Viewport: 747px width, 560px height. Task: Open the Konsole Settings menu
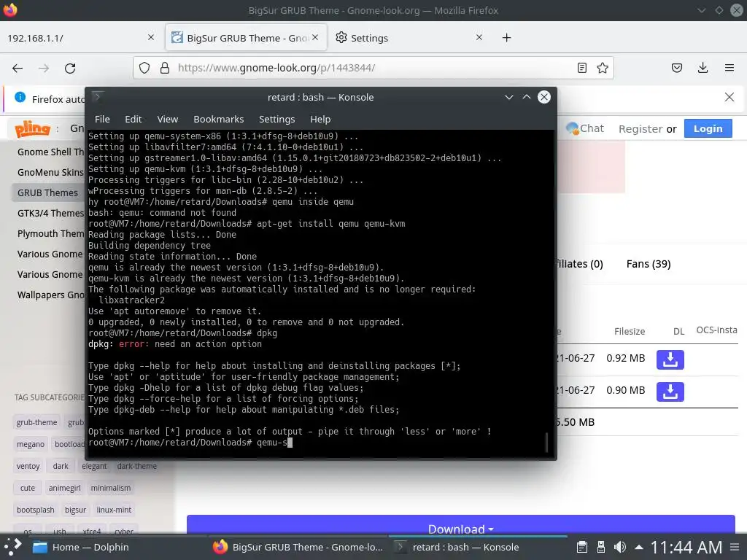(x=276, y=119)
